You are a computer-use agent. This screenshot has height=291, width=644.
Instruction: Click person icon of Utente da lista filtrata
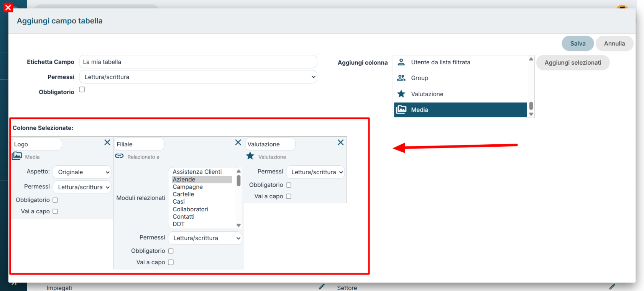click(x=401, y=62)
